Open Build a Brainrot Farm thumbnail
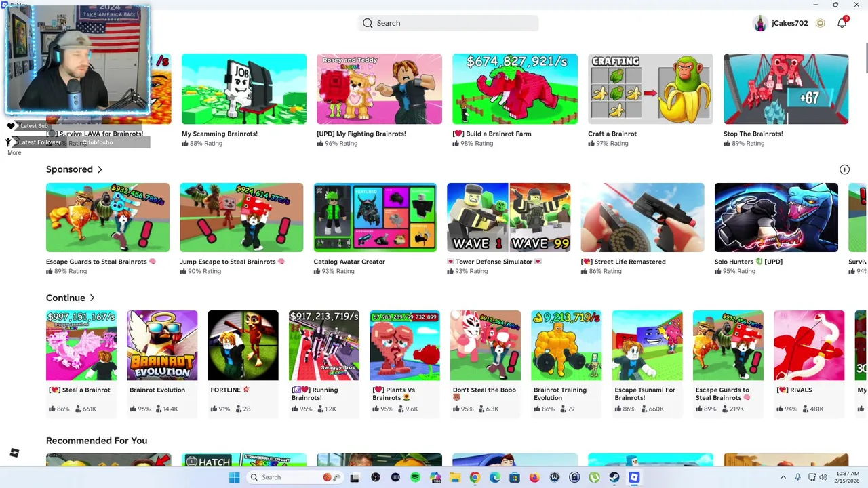868x488 pixels. (515, 89)
